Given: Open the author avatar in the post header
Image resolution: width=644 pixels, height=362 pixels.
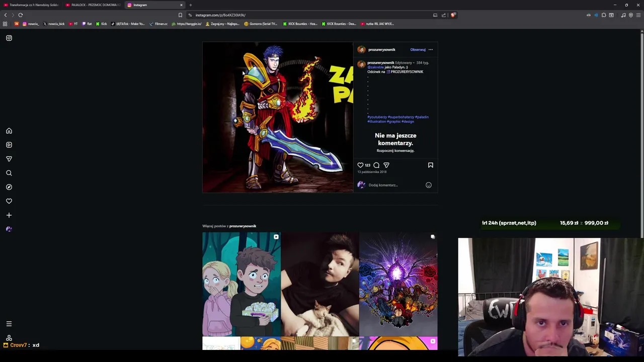Looking at the screenshot, I should pyautogui.click(x=361, y=50).
